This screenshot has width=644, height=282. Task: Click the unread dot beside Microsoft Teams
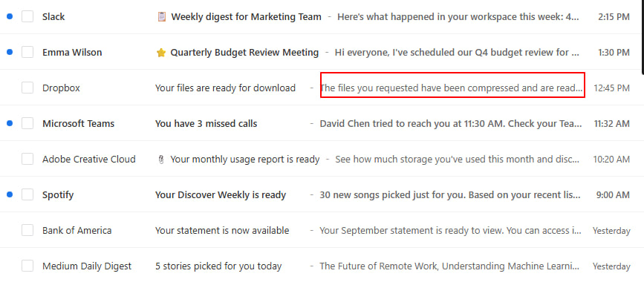(10, 123)
